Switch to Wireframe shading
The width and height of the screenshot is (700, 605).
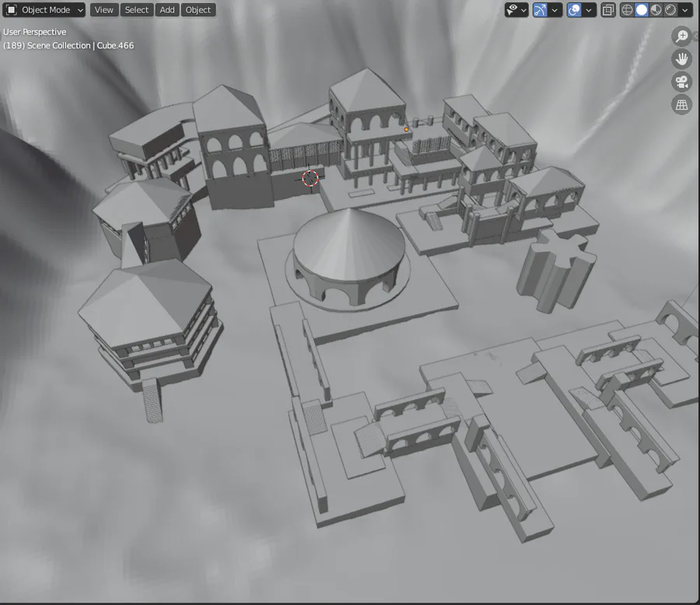(627, 10)
